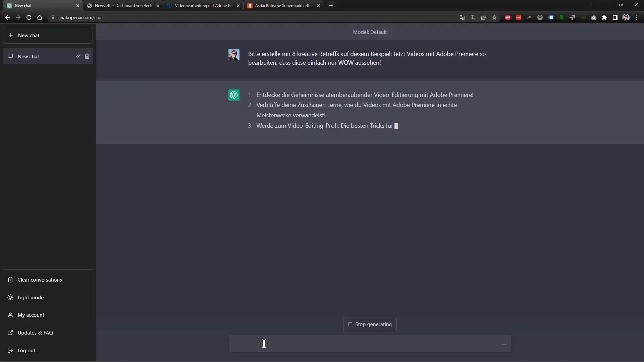This screenshot has width=644, height=362.
Task: Expand browser tab for Videobearbeitung
Action: click(205, 5)
